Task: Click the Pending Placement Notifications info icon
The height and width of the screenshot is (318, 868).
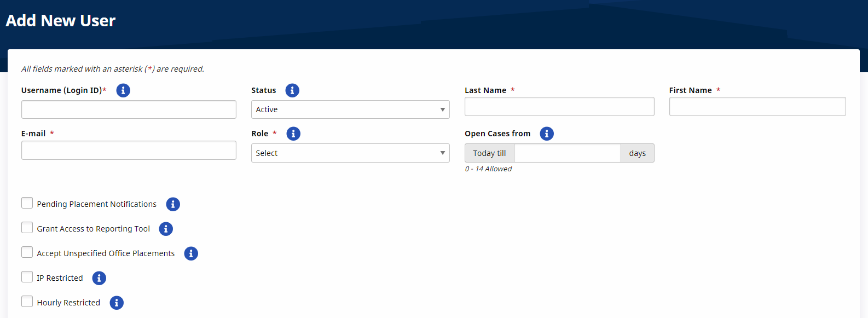Action: [173, 204]
